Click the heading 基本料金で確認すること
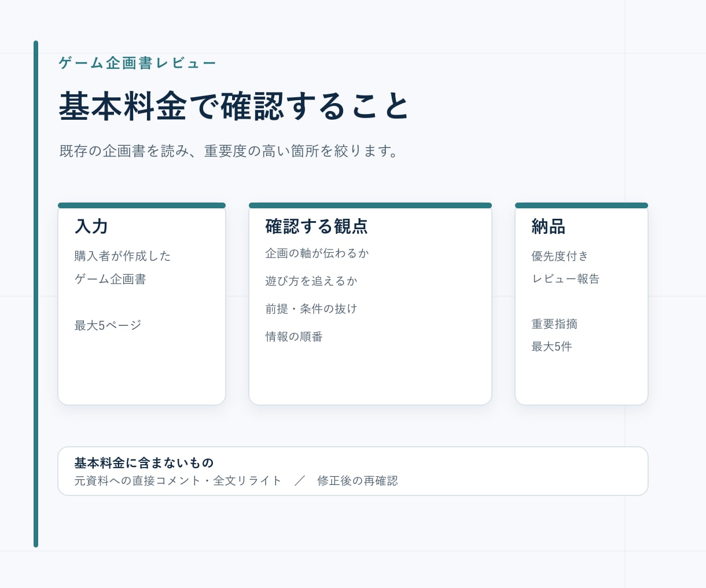This screenshot has height=588, width=706. pyautogui.click(x=234, y=106)
